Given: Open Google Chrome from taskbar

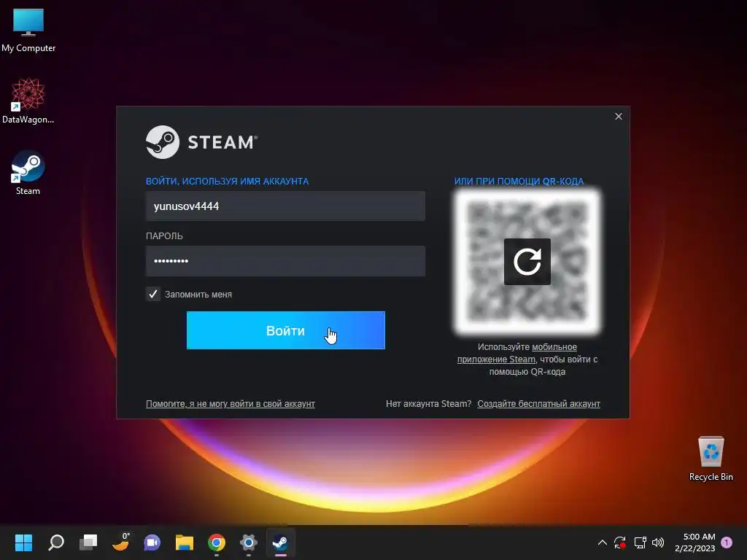Looking at the screenshot, I should click(x=216, y=542).
